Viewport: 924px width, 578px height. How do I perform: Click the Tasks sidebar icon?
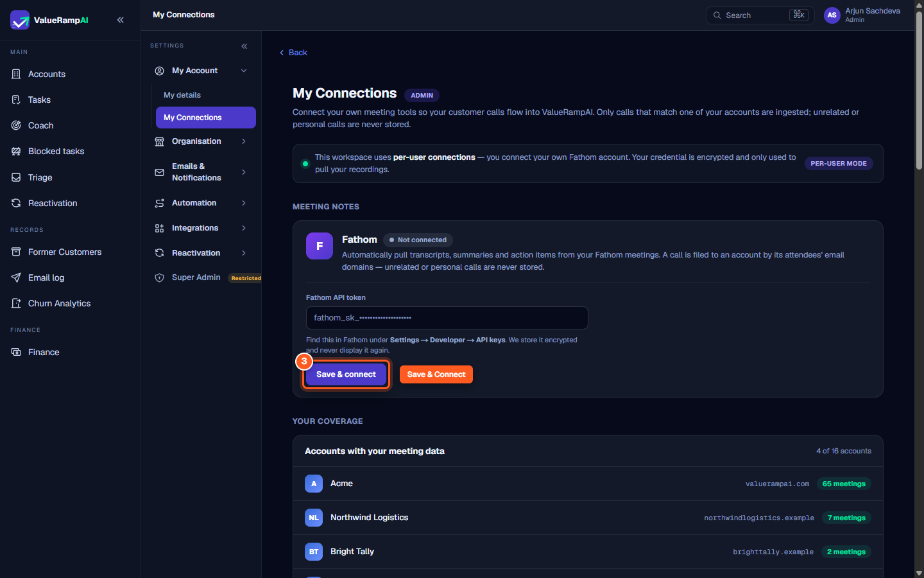tap(16, 100)
